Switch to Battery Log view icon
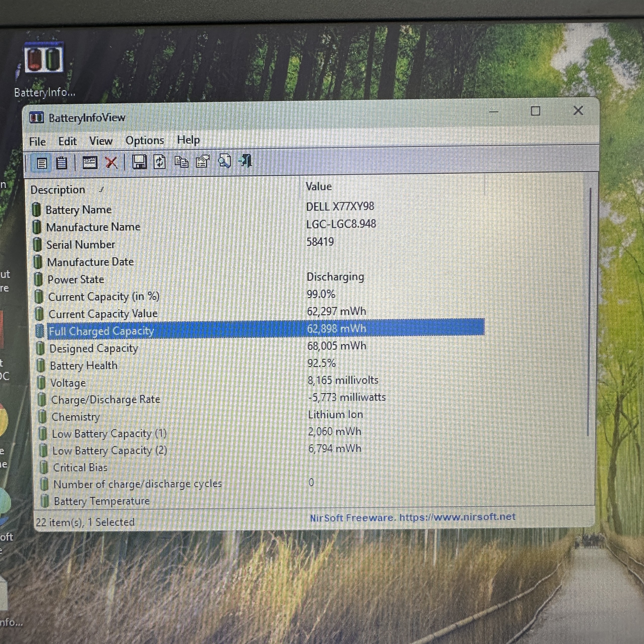644x644 pixels. point(61,163)
